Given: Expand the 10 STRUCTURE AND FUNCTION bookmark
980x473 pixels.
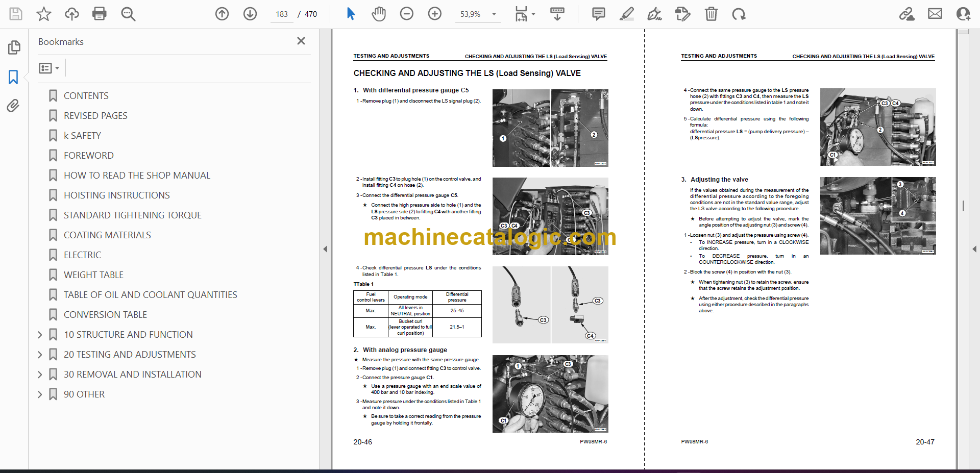Looking at the screenshot, I should (40, 335).
